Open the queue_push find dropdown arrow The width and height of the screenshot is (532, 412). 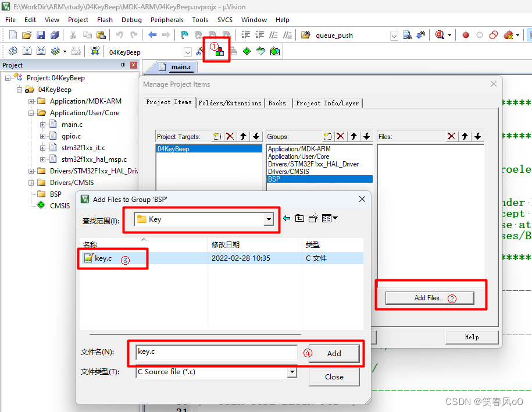click(394, 35)
